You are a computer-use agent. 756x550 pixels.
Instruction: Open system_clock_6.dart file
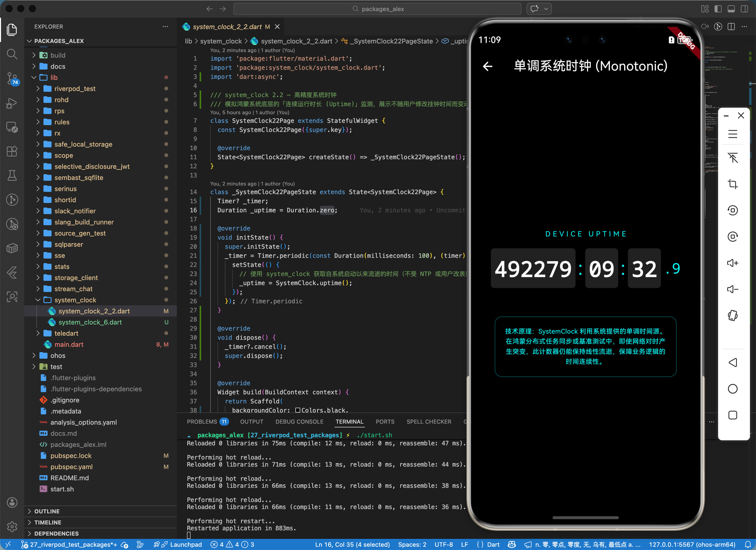90,322
